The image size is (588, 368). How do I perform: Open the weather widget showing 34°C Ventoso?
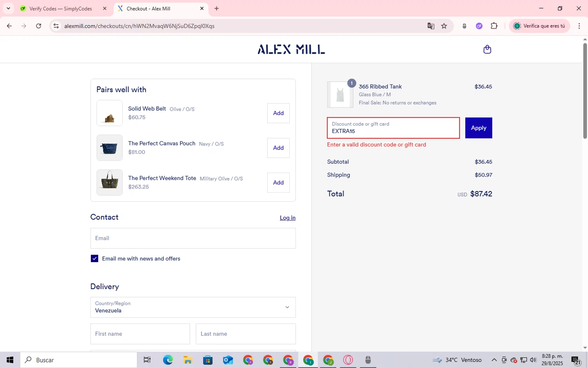(x=457, y=360)
